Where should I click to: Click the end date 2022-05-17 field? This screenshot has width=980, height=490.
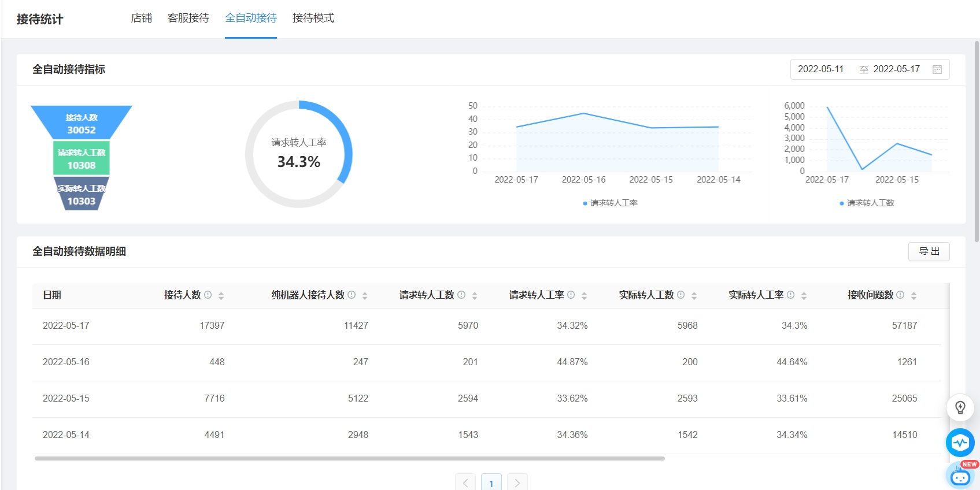point(896,69)
